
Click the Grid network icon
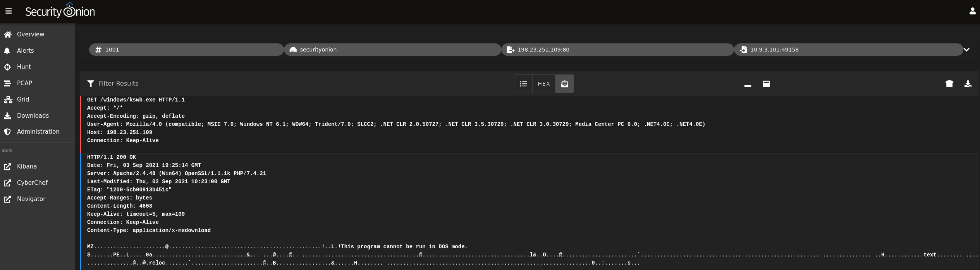8,100
